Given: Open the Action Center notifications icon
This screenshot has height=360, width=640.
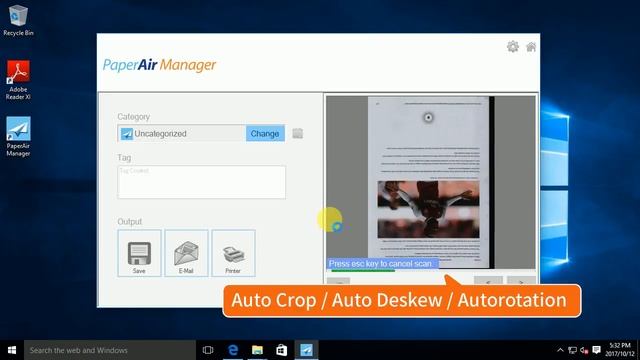Looking at the screenshot, I should tap(596, 350).
